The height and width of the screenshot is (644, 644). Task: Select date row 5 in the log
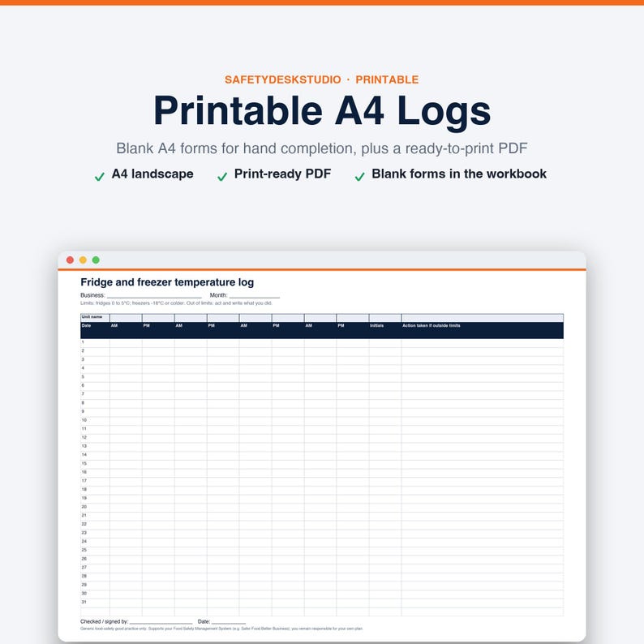(x=322, y=377)
